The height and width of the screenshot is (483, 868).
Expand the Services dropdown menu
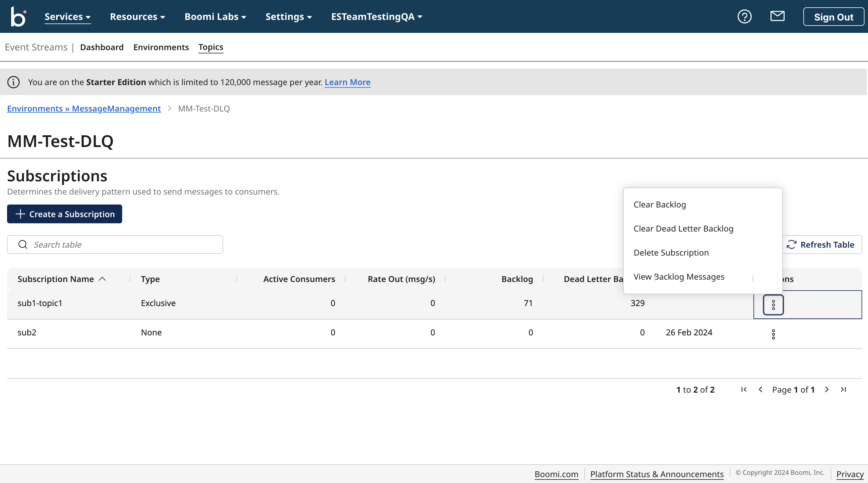(x=68, y=17)
